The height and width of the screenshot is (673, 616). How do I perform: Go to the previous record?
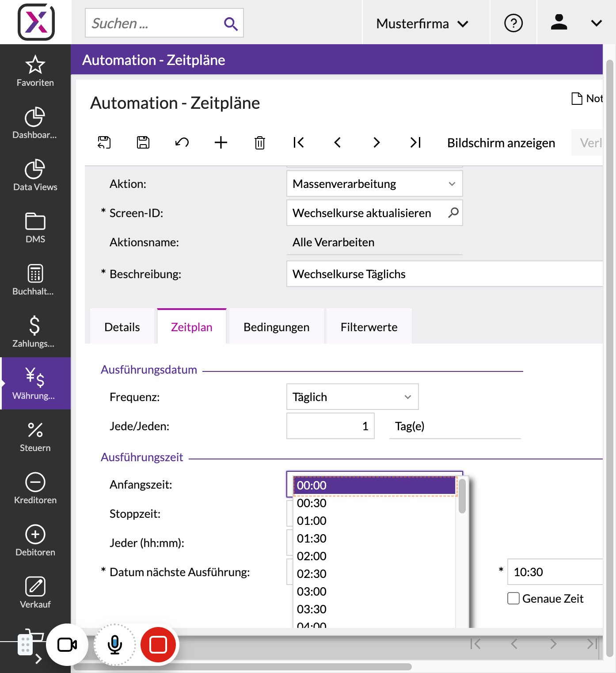338,142
